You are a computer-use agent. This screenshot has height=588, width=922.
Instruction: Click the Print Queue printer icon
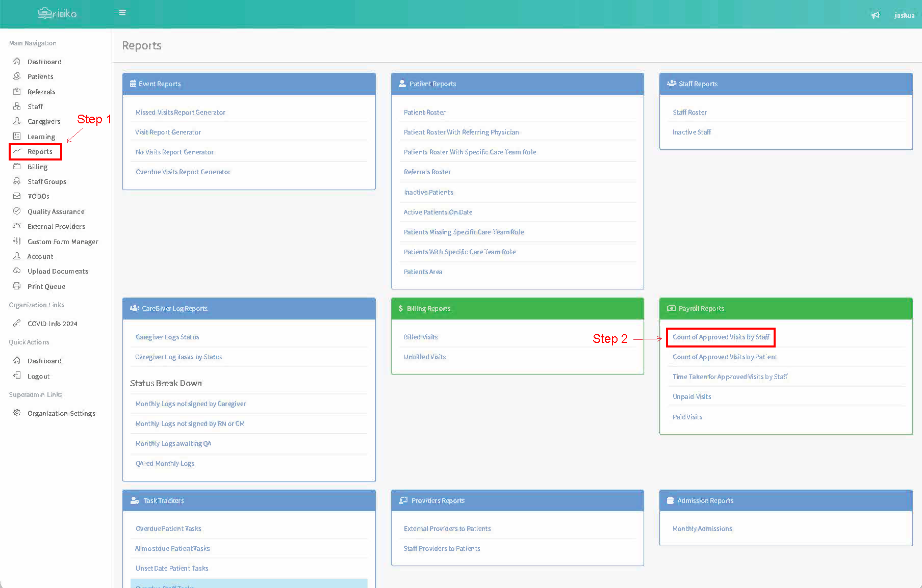pyautogui.click(x=17, y=286)
